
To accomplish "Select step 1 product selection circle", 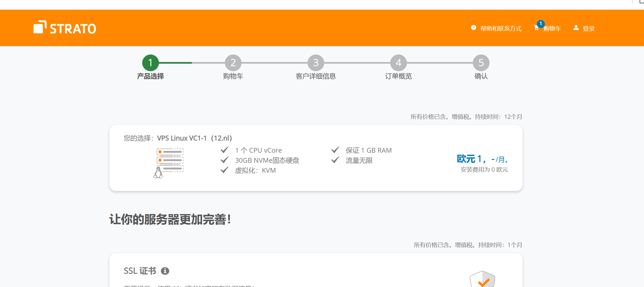I will click(x=150, y=63).
